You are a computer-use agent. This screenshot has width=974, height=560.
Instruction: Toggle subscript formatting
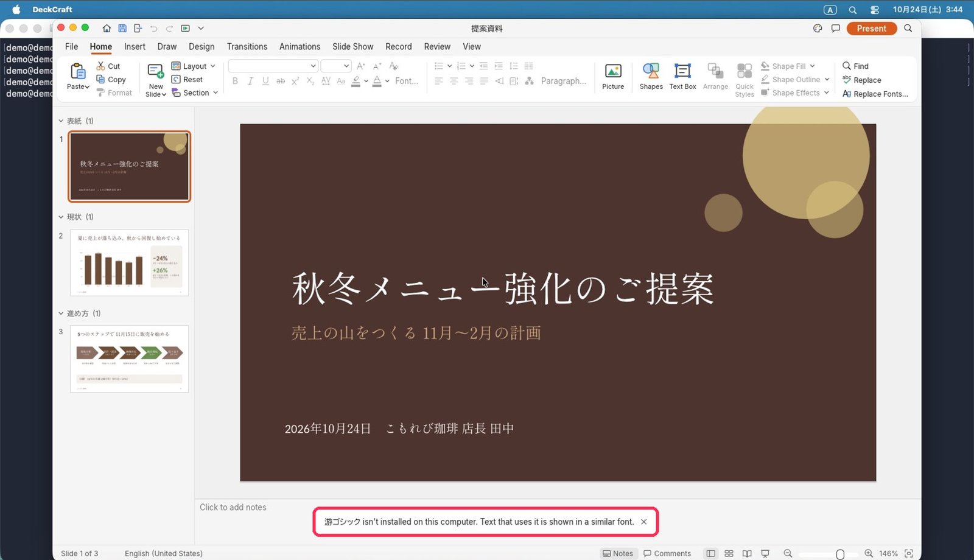pyautogui.click(x=310, y=81)
